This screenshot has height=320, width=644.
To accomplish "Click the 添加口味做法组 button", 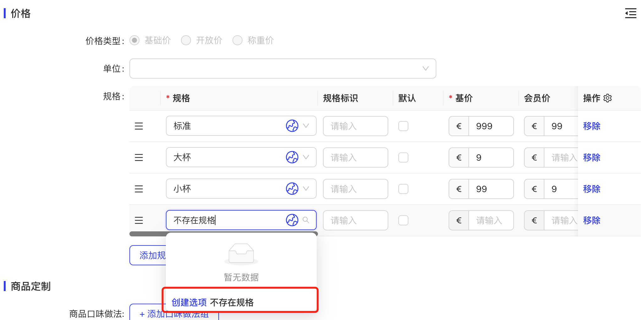I will (x=174, y=313).
